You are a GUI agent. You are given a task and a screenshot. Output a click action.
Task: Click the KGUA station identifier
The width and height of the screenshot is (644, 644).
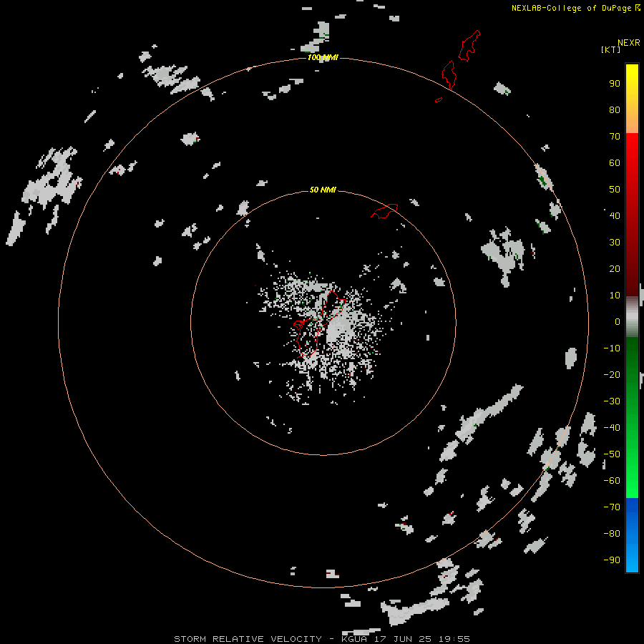click(x=354, y=639)
